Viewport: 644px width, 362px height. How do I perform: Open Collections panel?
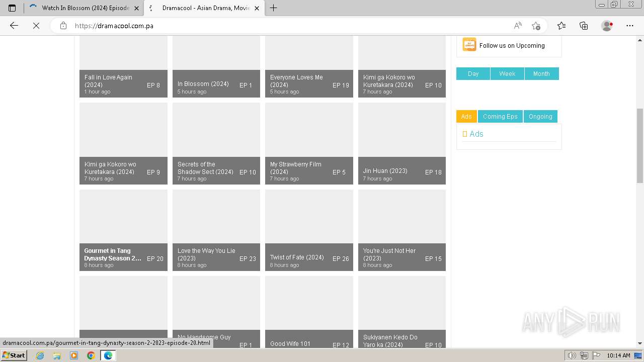click(584, 26)
